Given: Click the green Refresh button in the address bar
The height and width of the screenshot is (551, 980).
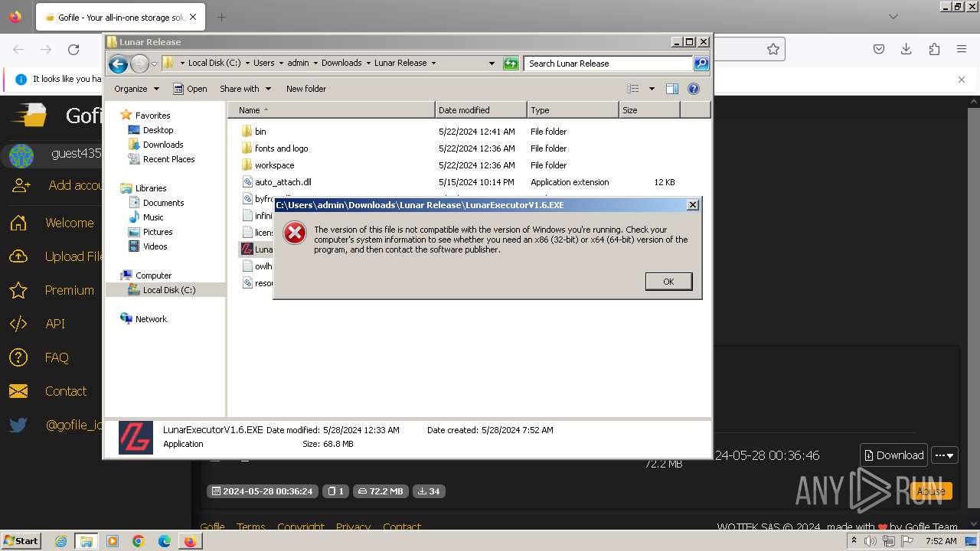Looking at the screenshot, I should coord(511,64).
